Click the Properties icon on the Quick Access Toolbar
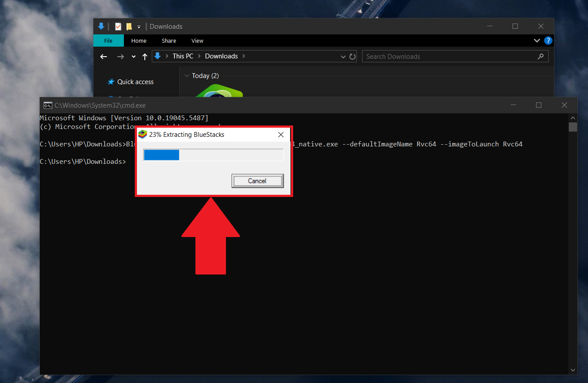This screenshot has width=588, height=383. tap(118, 26)
